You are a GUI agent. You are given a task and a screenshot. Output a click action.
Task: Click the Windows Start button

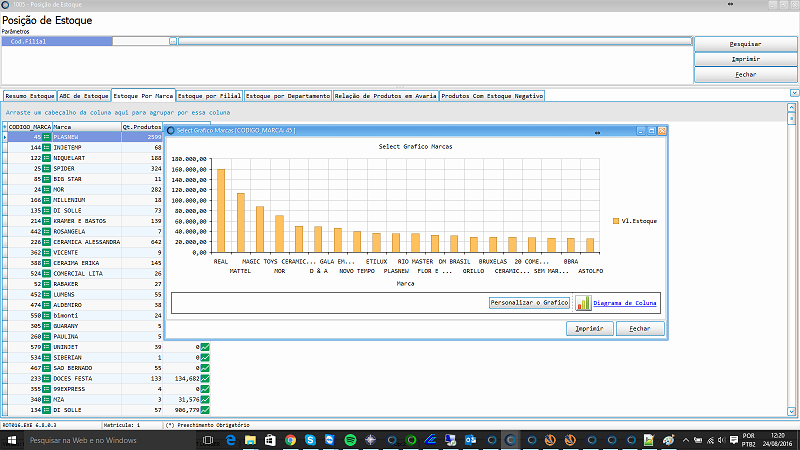(x=11, y=440)
